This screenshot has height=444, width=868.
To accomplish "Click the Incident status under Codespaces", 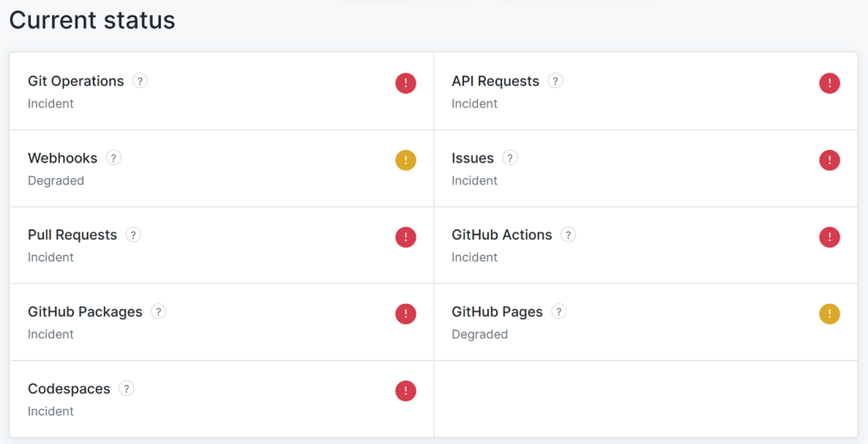I will coord(50,411).
